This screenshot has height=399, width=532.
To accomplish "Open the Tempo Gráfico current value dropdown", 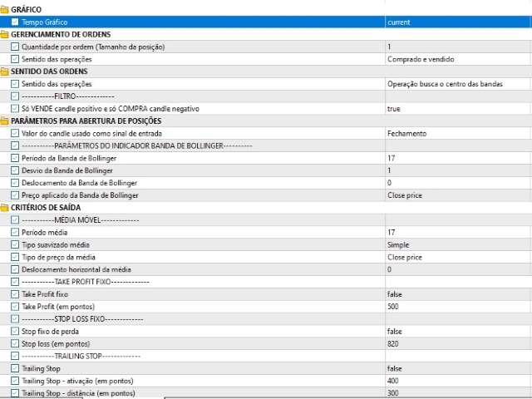I will 458,22.
